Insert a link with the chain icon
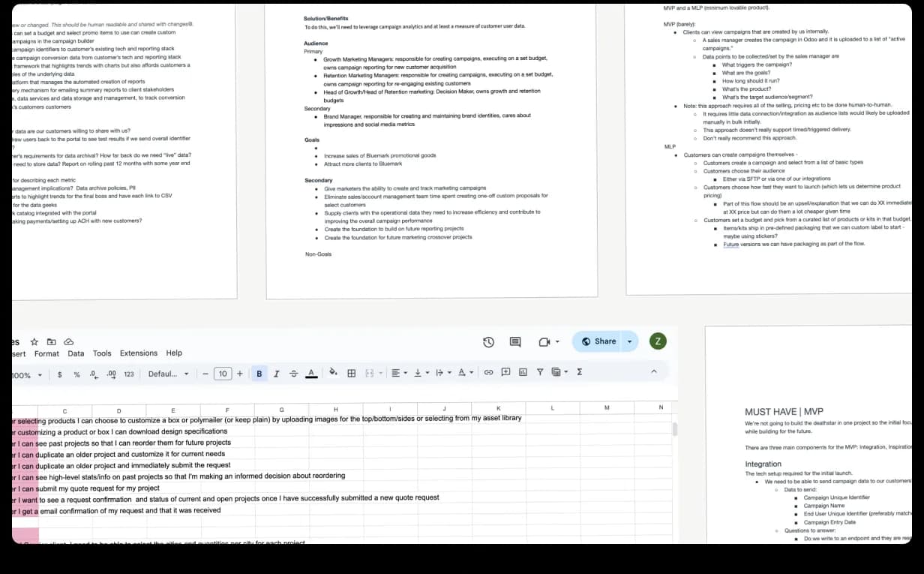The image size is (924, 574). pos(488,372)
